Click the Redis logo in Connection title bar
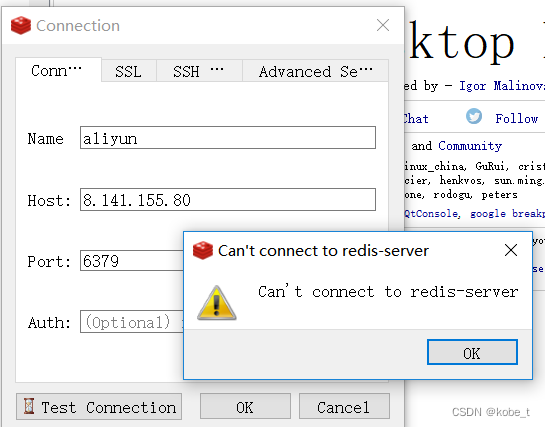 [x=21, y=25]
